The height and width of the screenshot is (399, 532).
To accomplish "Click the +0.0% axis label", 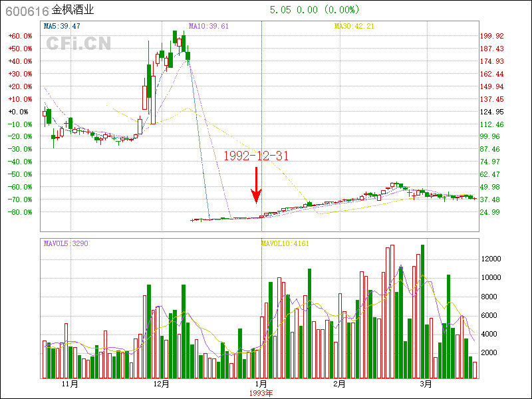I will pos(19,112).
